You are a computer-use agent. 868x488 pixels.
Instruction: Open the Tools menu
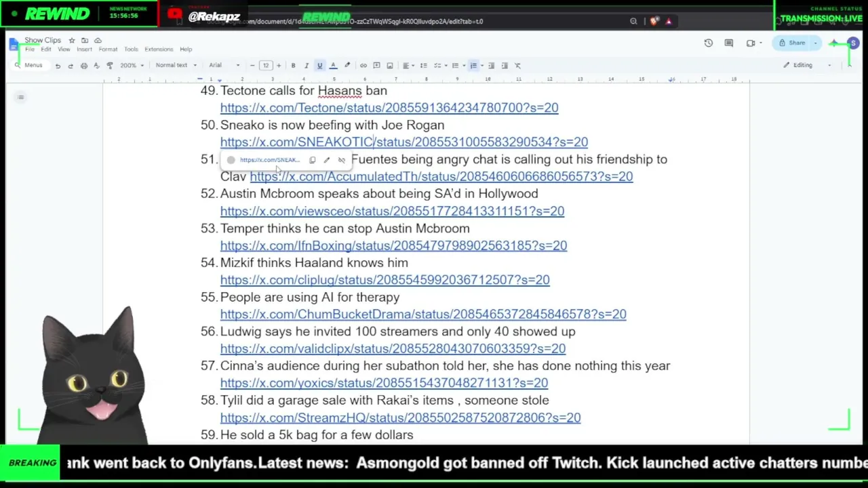(131, 49)
